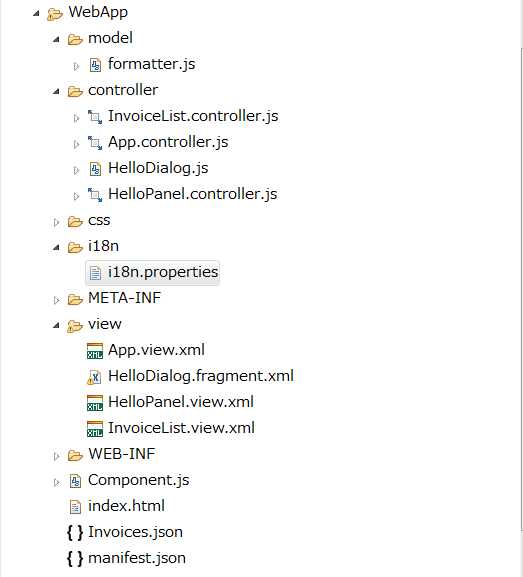The width and height of the screenshot is (523, 577).
Task: Click the formatter.js JavaScript file icon
Action: point(95,65)
